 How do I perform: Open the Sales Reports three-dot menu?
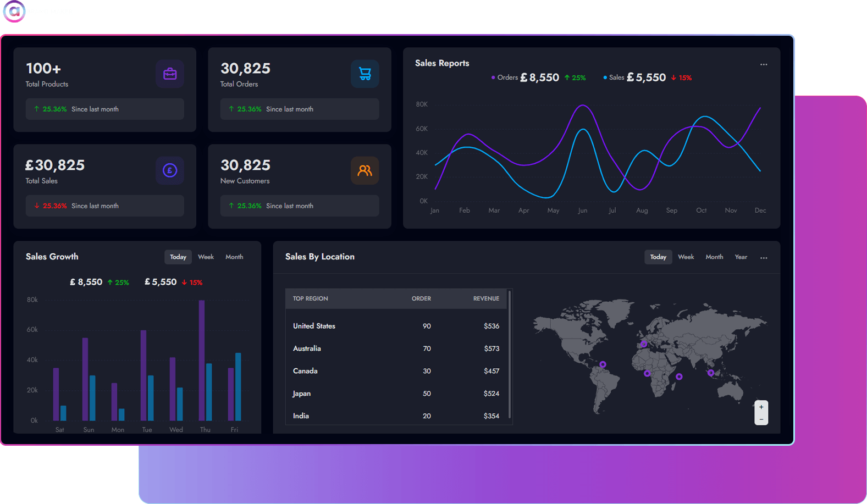click(x=764, y=64)
